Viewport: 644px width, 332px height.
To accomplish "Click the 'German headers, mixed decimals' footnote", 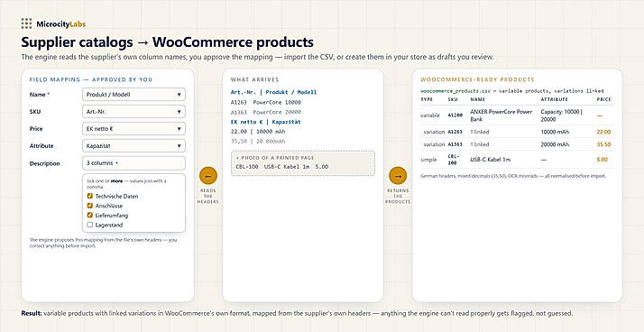I will 513,176.
